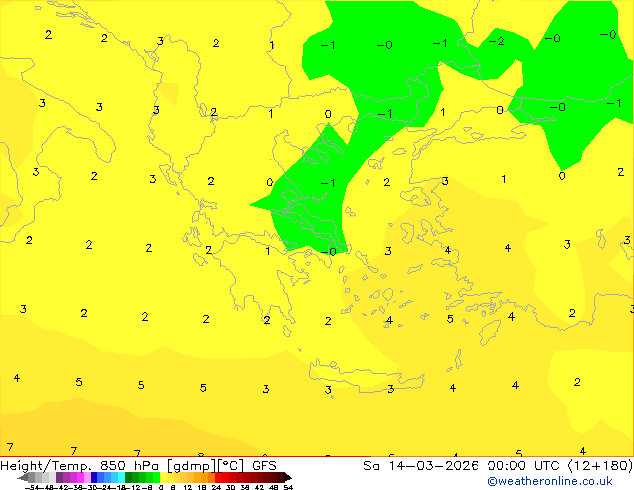Click the '12' legend scale label

(187, 487)
